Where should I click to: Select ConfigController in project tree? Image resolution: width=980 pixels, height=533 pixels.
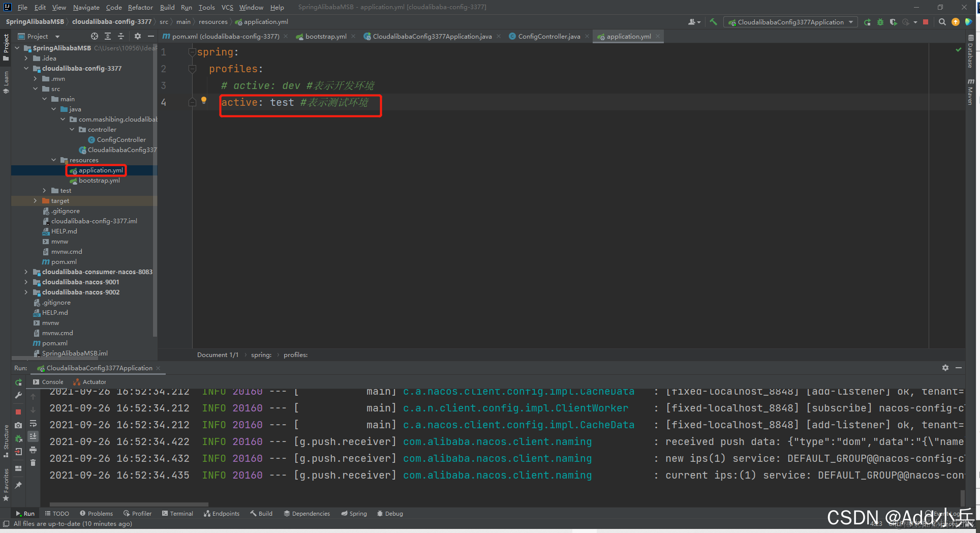pos(117,139)
